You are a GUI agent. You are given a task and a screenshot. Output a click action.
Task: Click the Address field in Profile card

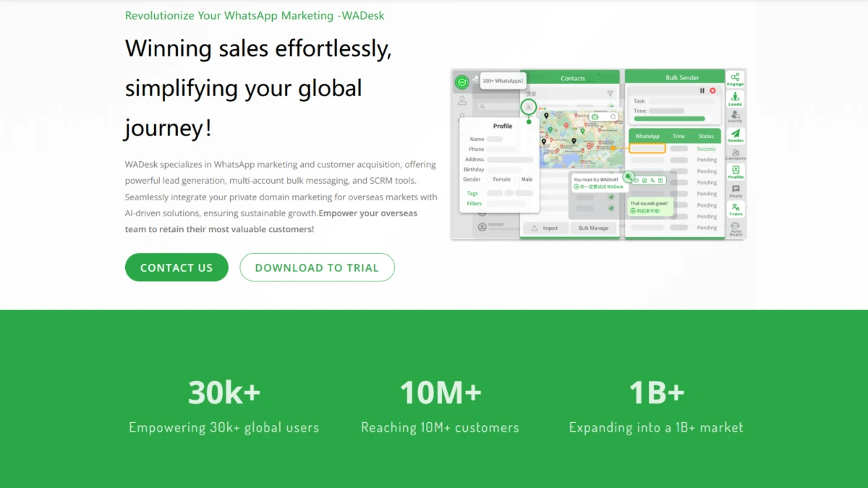tap(510, 159)
